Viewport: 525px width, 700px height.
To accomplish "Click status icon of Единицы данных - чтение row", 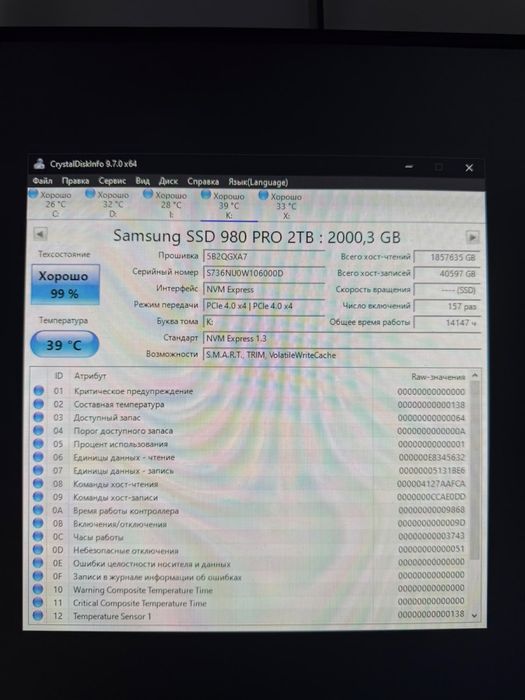I will click(x=38, y=457).
